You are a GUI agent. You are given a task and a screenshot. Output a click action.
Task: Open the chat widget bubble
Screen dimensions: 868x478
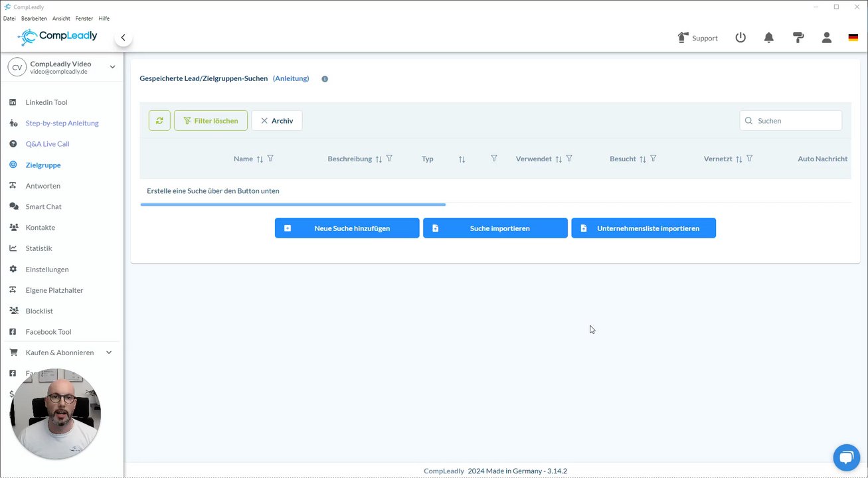point(846,457)
